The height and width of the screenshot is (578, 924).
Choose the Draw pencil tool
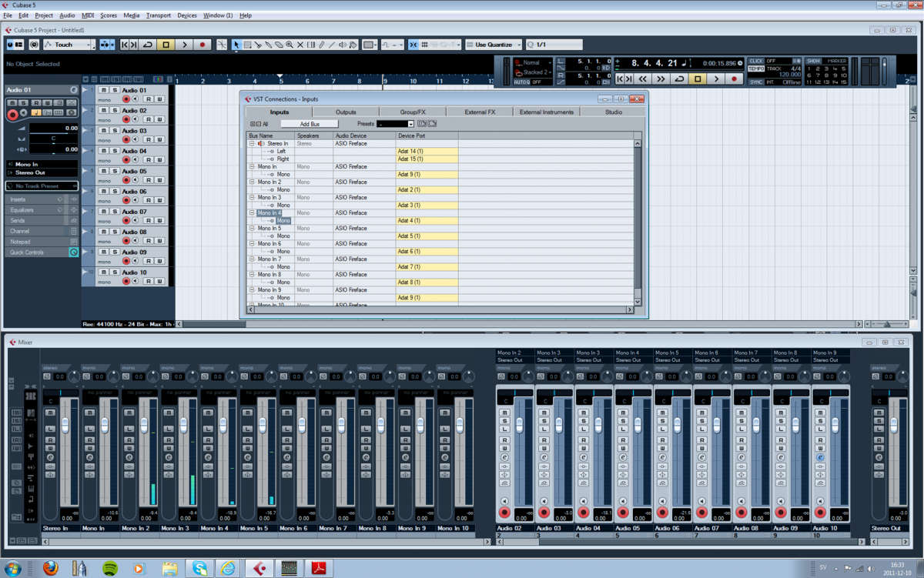[322, 45]
